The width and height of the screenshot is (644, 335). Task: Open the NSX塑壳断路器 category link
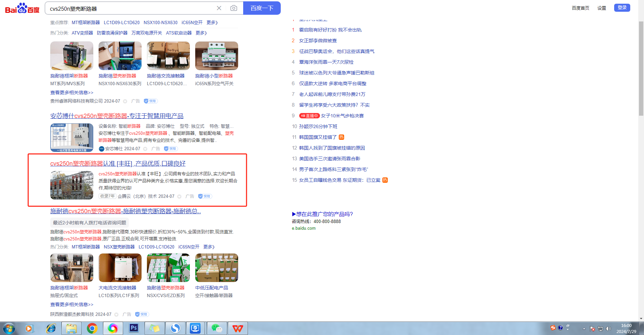(119, 247)
